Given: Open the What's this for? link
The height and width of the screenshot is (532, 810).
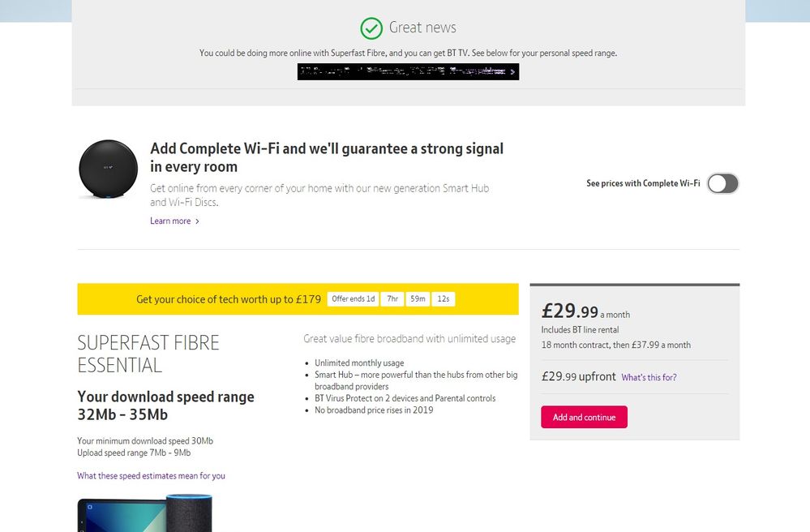Looking at the screenshot, I should tap(649, 377).
